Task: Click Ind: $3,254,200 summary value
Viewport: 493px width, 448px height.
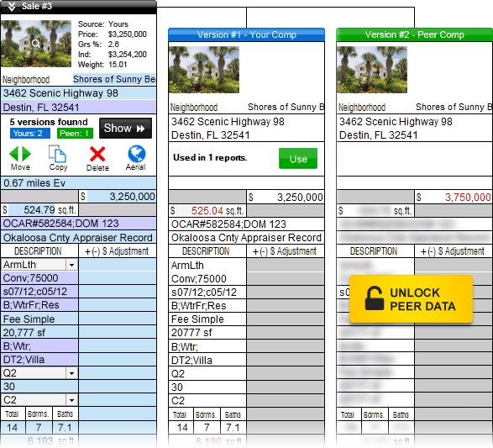Action: tap(128, 55)
